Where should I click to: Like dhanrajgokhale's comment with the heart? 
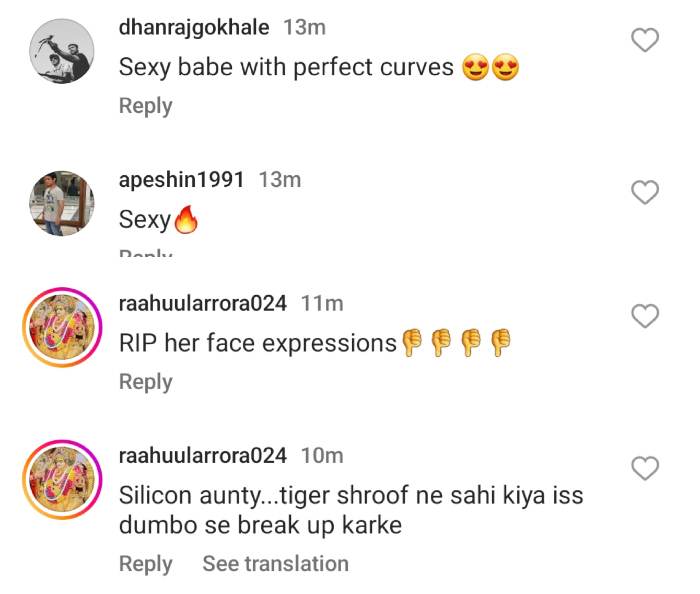pos(646,40)
